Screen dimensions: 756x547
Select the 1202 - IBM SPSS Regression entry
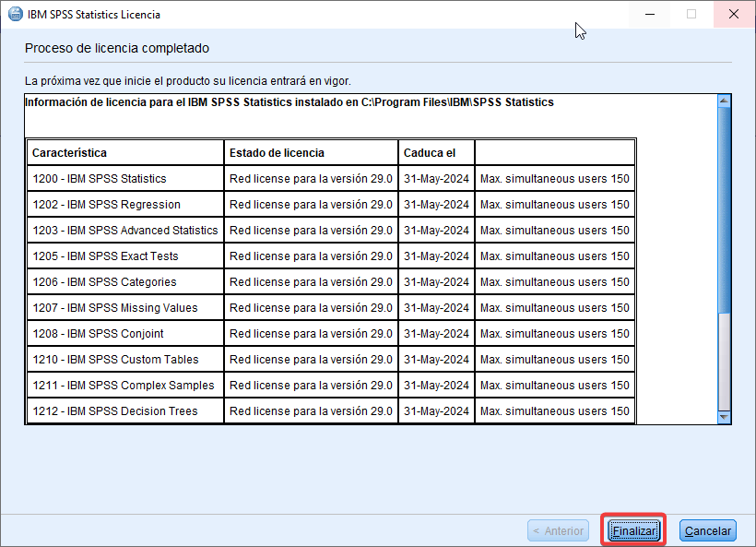click(106, 205)
